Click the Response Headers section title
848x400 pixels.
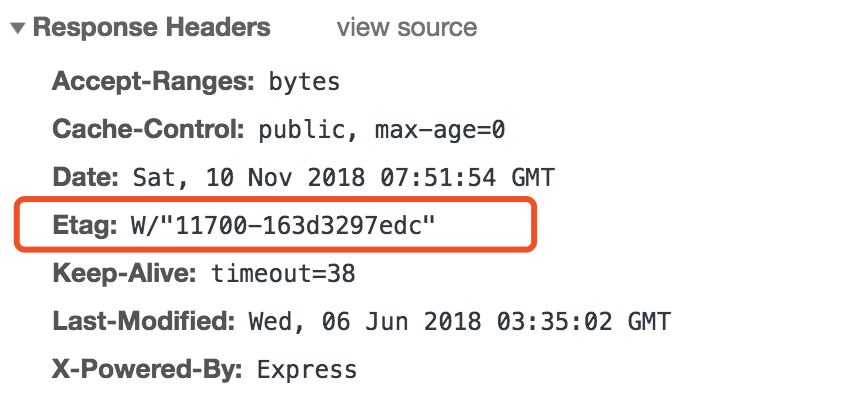coord(151,27)
